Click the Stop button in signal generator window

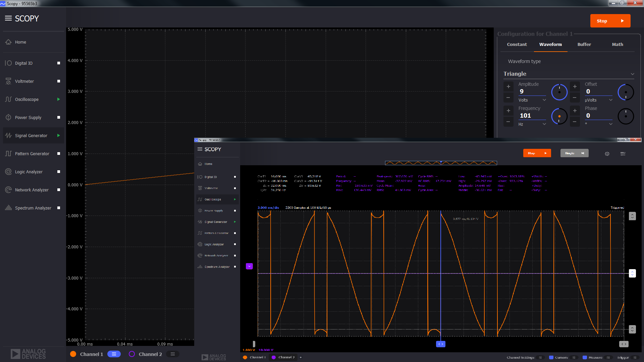(x=610, y=21)
